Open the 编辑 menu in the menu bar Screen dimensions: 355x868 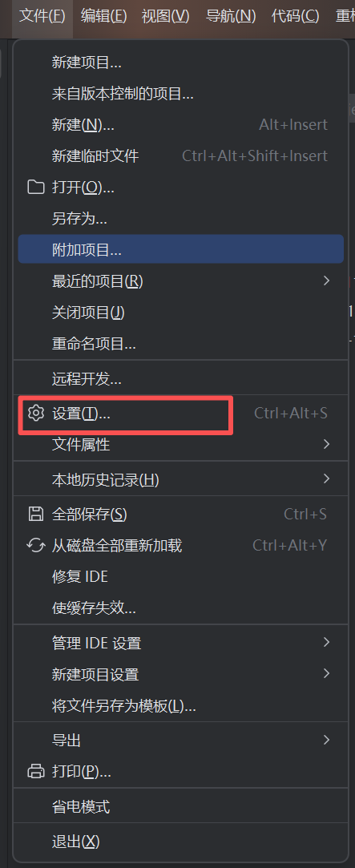coord(103,16)
